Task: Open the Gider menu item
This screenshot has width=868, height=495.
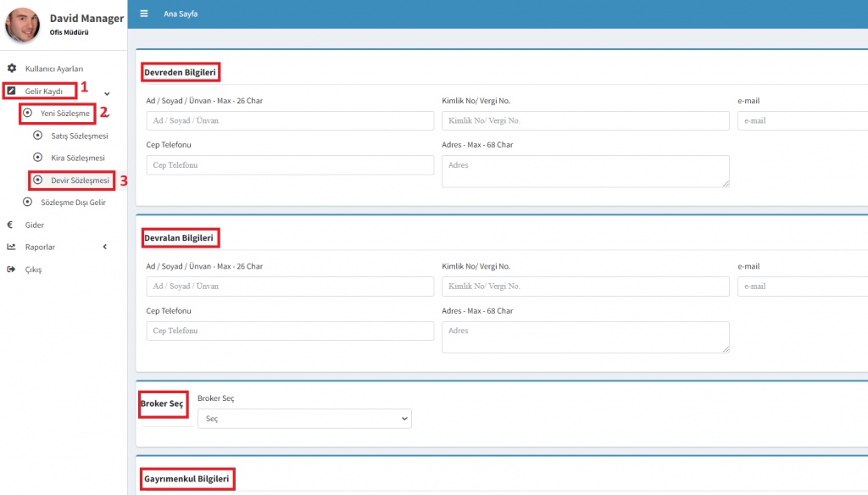Action: [x=35, y=225]
